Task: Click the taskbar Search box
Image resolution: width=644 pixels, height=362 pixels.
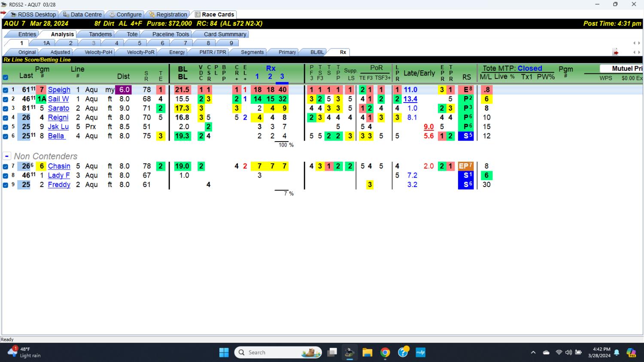Action: point(278,353)
